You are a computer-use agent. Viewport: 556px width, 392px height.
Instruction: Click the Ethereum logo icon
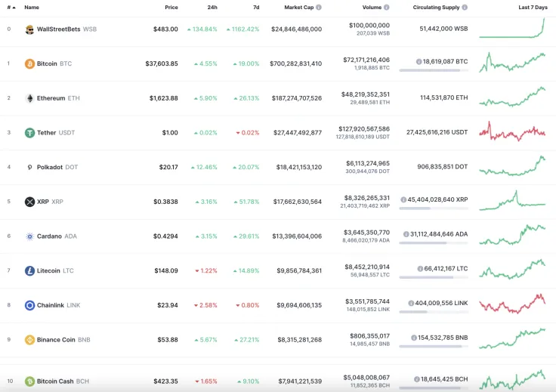click(29, 98)
